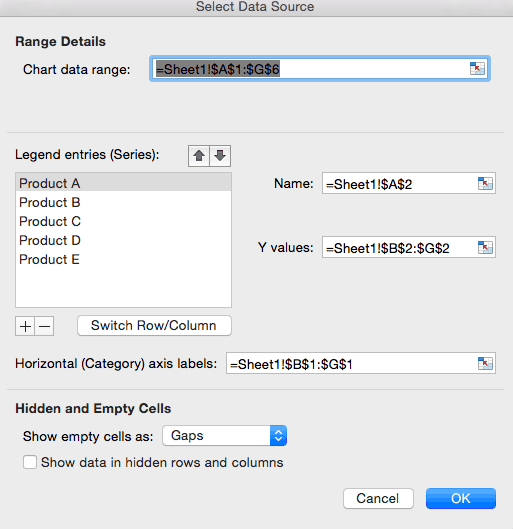Click the Switch Row/Column button

154,326
